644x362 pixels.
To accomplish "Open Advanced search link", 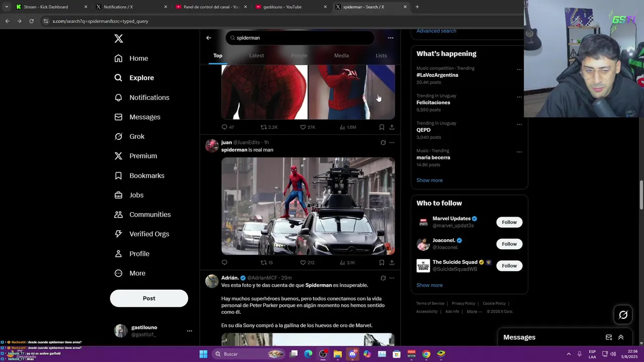I will click(x=436, y=31).
